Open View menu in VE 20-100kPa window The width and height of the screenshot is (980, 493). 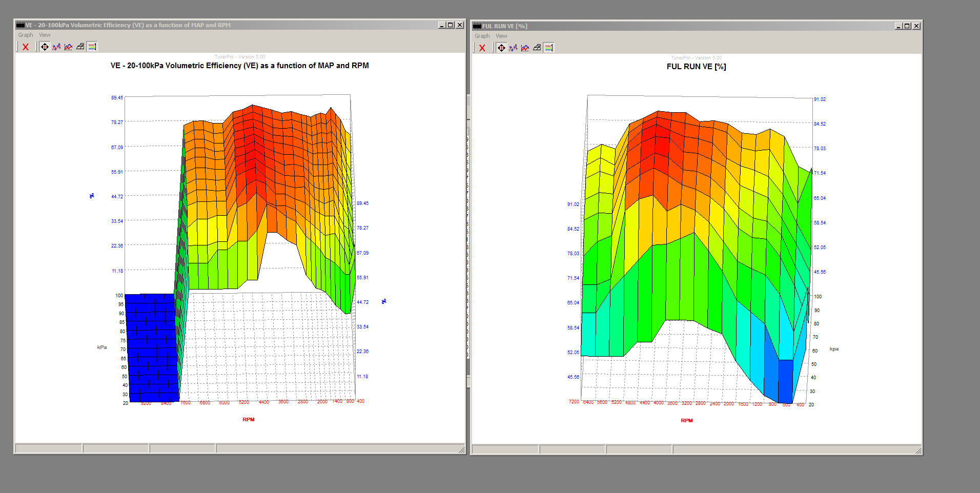coord(45,35)
